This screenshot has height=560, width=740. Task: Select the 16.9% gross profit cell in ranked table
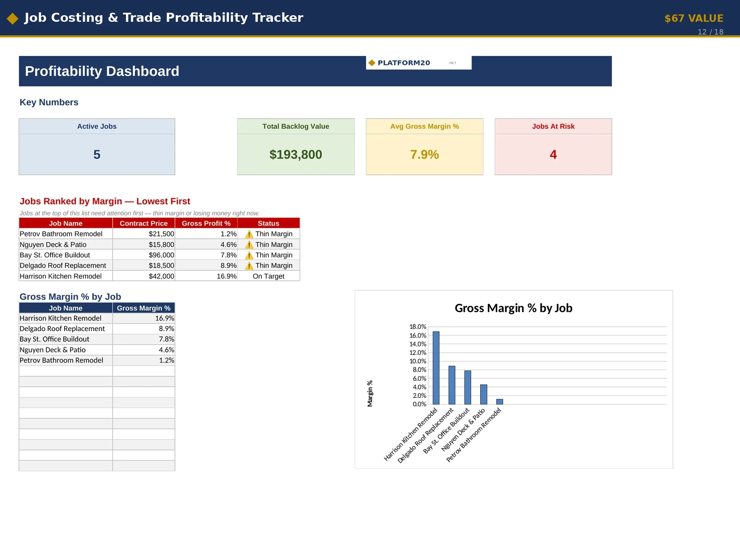tap(206, 276)
